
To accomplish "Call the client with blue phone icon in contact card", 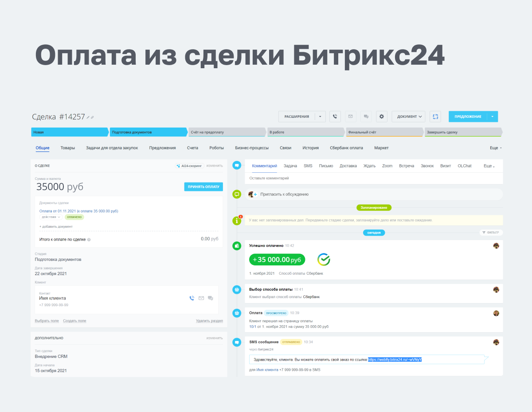I will coord(192,298).
